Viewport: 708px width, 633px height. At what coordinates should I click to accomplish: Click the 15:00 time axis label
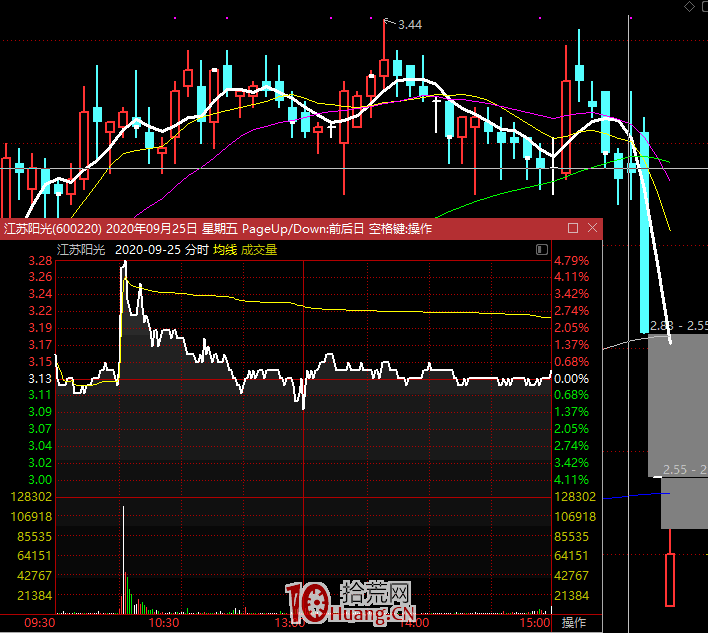(535, 623)
